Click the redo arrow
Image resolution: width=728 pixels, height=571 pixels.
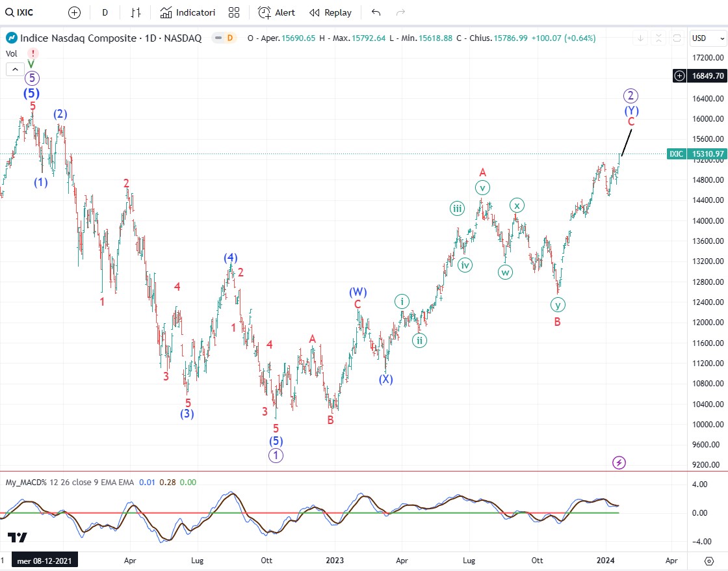(400, 12)
